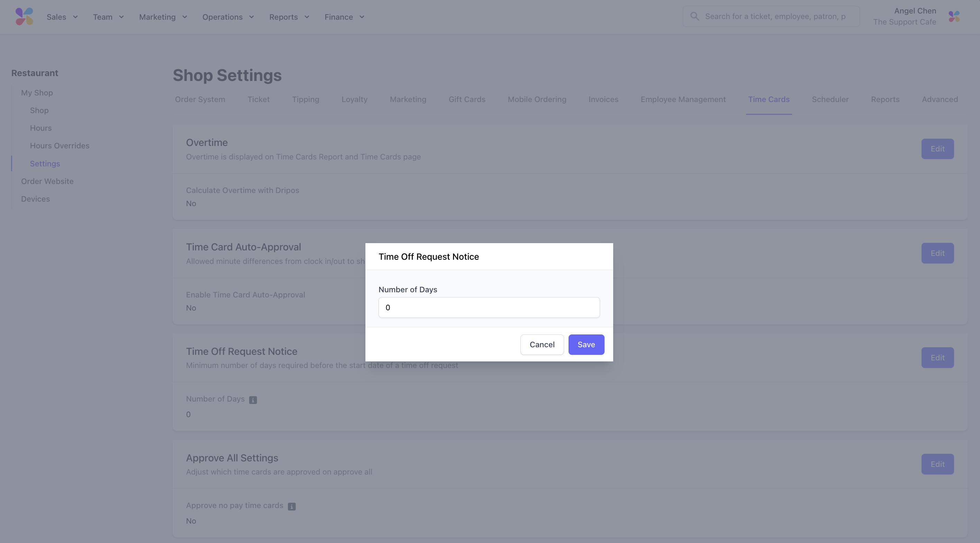Open the Invoices tab
This screenshot has width=980, height=543.
pos(604,99)
